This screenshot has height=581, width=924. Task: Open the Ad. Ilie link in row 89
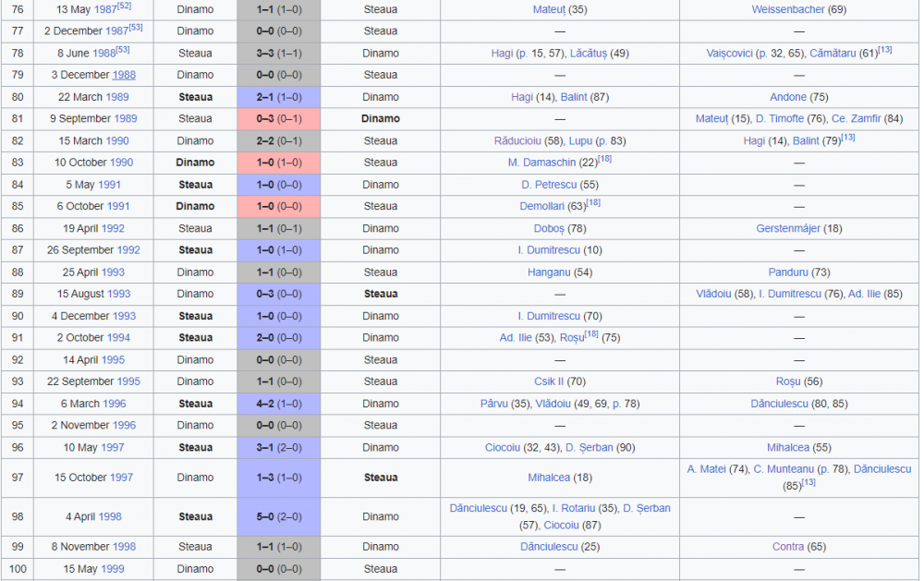coord(864,294)
